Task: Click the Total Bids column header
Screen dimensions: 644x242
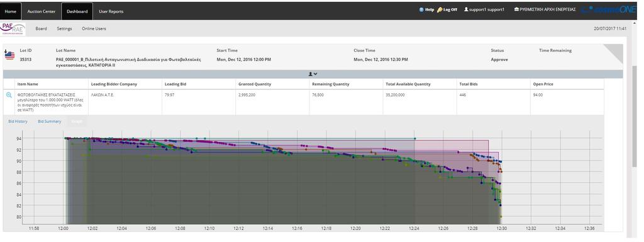Action: click(x=469, y=84)
